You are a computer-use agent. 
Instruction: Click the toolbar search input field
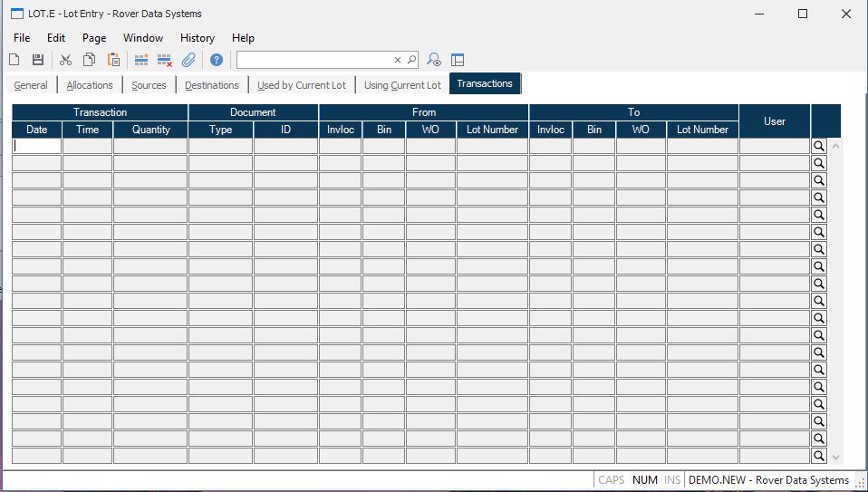[313, 60]
